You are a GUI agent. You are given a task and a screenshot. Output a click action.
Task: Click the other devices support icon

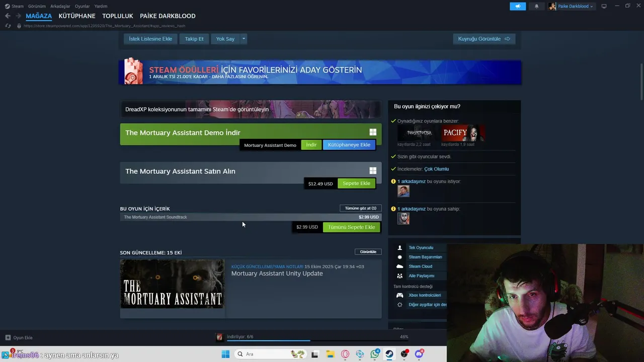coord(399,305)
